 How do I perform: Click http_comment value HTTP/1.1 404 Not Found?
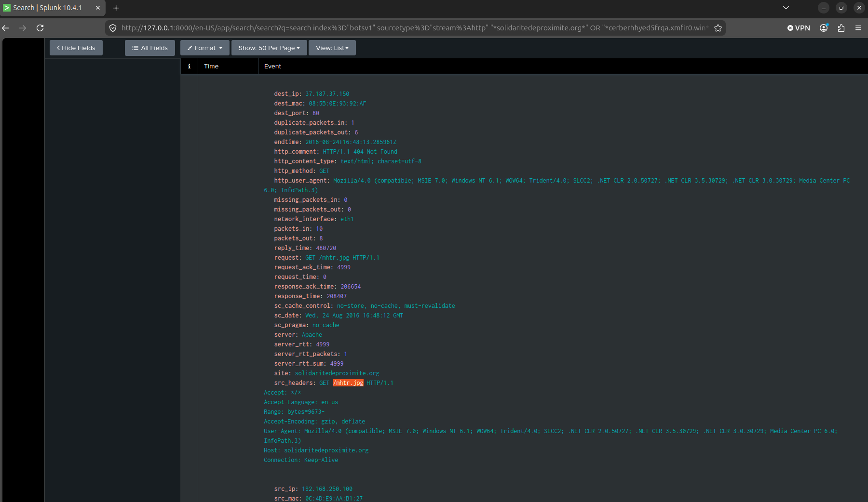(x=360, y=152)
